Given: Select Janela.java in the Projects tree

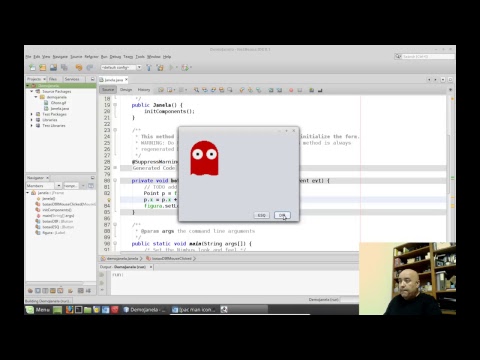Looking at the screenshot, I should pyautogui.click(x=59, y=108).
